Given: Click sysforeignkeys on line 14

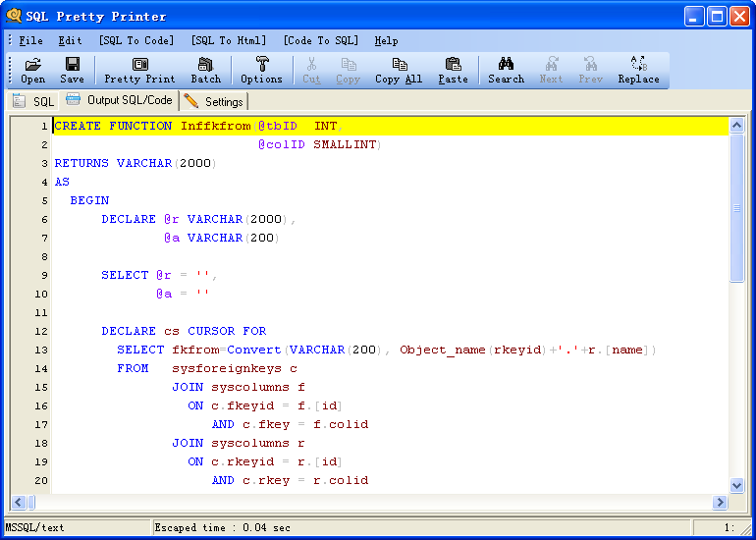Looking at the screenshot, I should 227,369.
